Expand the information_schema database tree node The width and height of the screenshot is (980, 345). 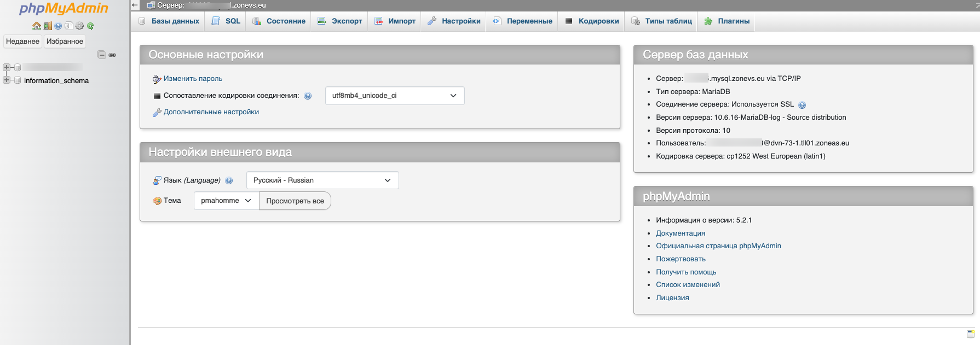coord(7,80)
